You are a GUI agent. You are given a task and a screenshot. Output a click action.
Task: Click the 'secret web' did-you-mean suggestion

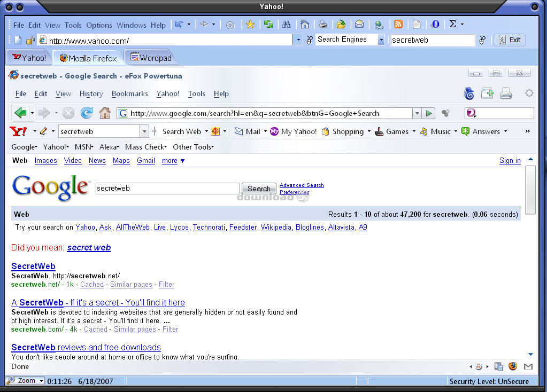[x=89, y=248]
